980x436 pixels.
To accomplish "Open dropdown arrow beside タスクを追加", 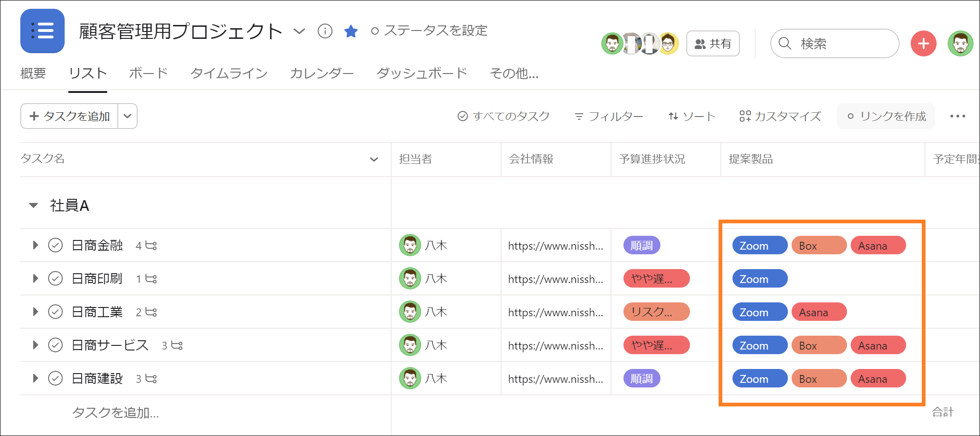I will 127,116.
